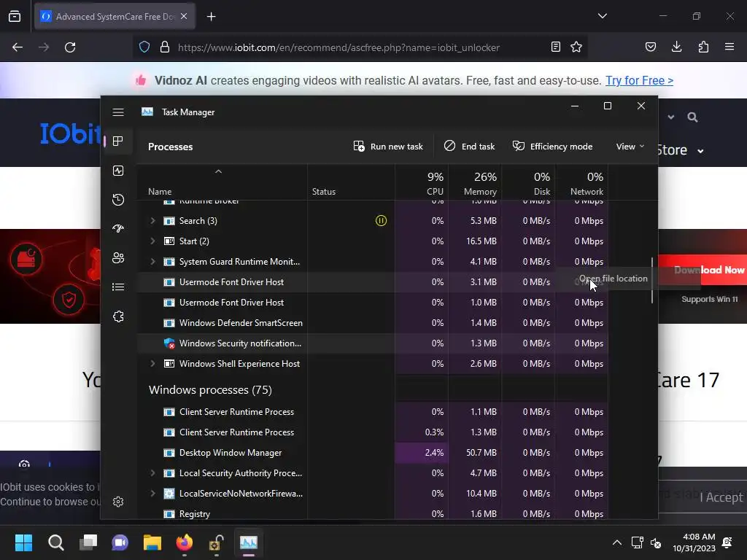Screen dimensions: 747x560
Task: Open Firefox extensions puzzle icon
Action: (703, 47)
